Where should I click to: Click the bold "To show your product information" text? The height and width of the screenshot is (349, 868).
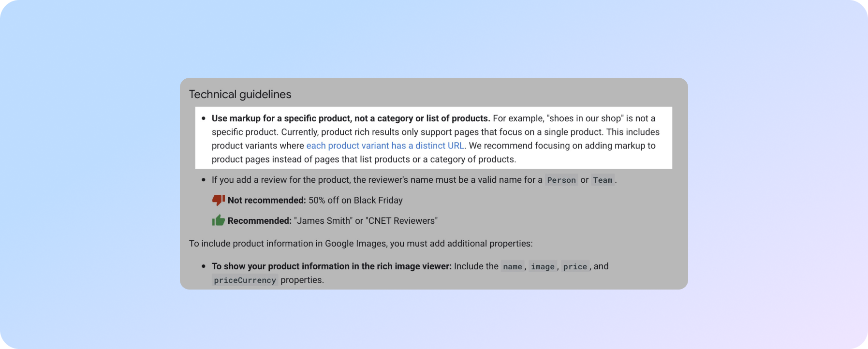point(331,266)
